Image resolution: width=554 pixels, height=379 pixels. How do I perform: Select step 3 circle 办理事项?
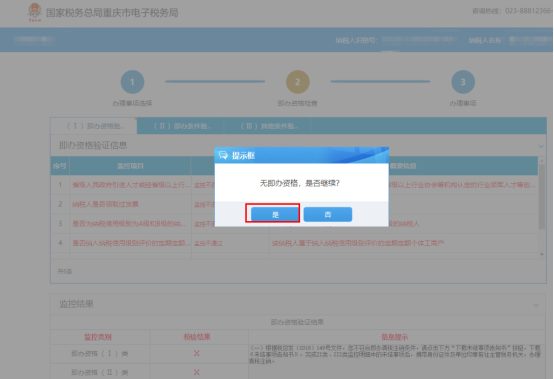pos(463,82)
